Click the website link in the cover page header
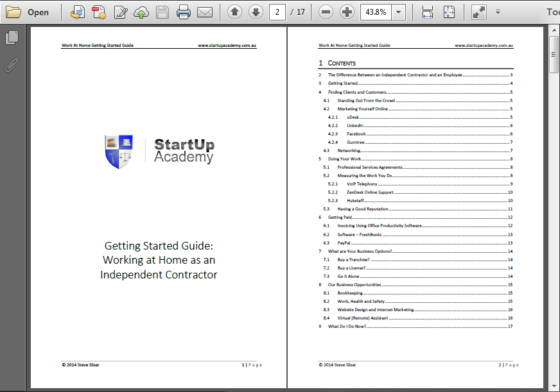 pos(227,46)
